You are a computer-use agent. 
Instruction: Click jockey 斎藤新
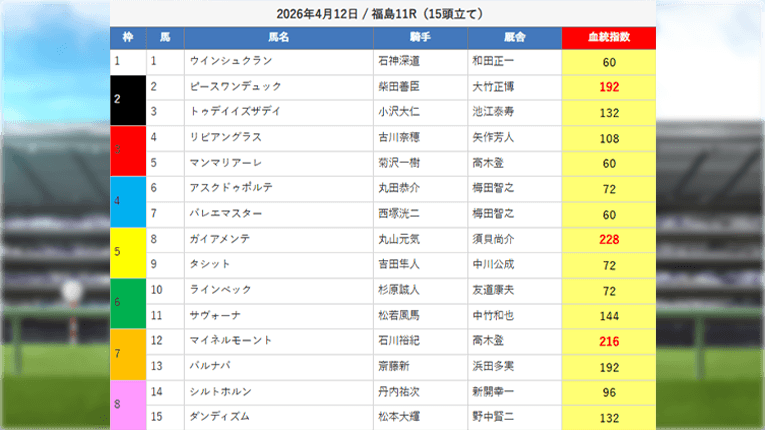[x=394, y=366]
